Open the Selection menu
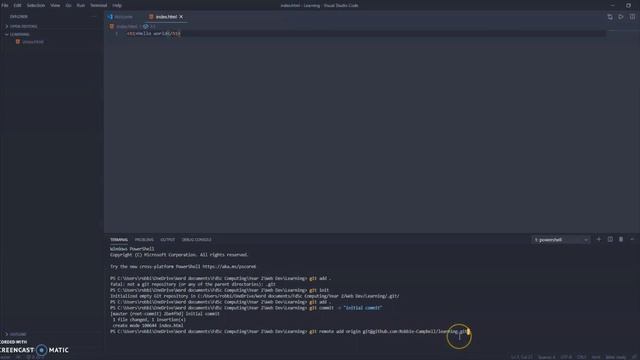This screenshot has width=640, height=360. pos(36,5)
